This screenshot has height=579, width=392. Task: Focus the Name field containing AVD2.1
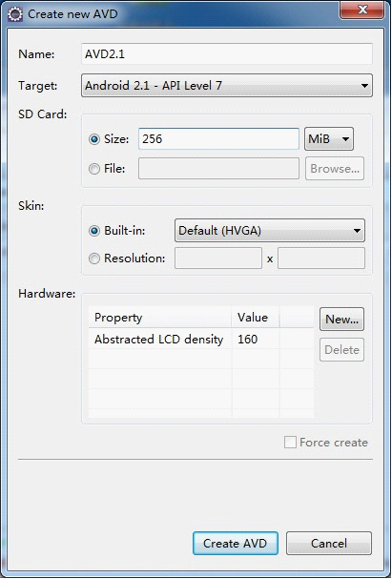(x=227, y=54)
